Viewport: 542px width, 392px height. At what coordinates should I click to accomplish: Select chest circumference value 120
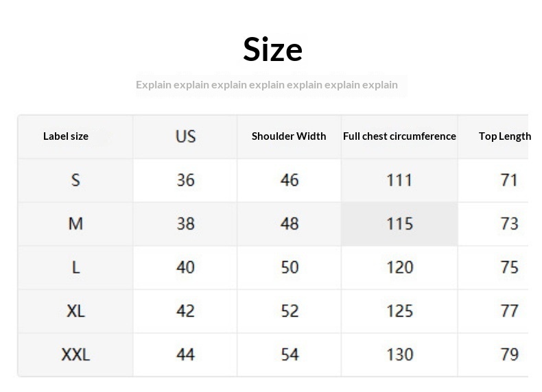(x=399, y=267)
